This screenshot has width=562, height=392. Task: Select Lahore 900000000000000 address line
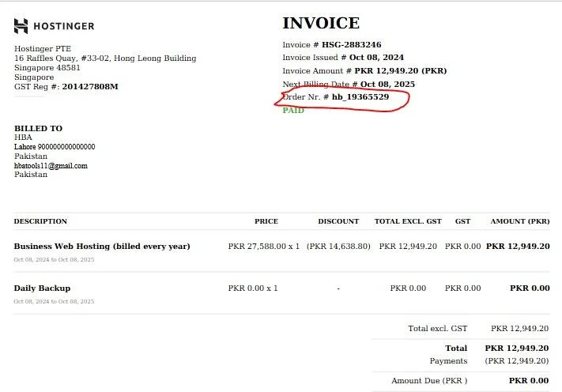55,147
